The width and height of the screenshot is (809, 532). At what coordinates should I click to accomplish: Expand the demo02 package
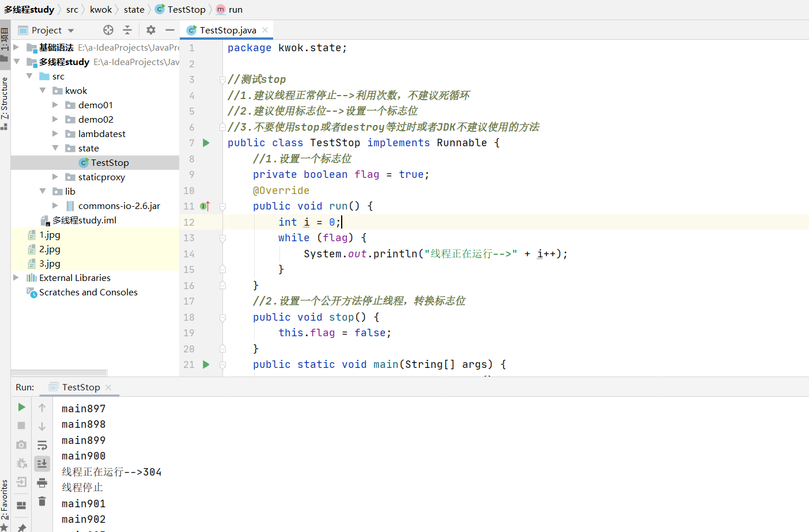[55, 119]
